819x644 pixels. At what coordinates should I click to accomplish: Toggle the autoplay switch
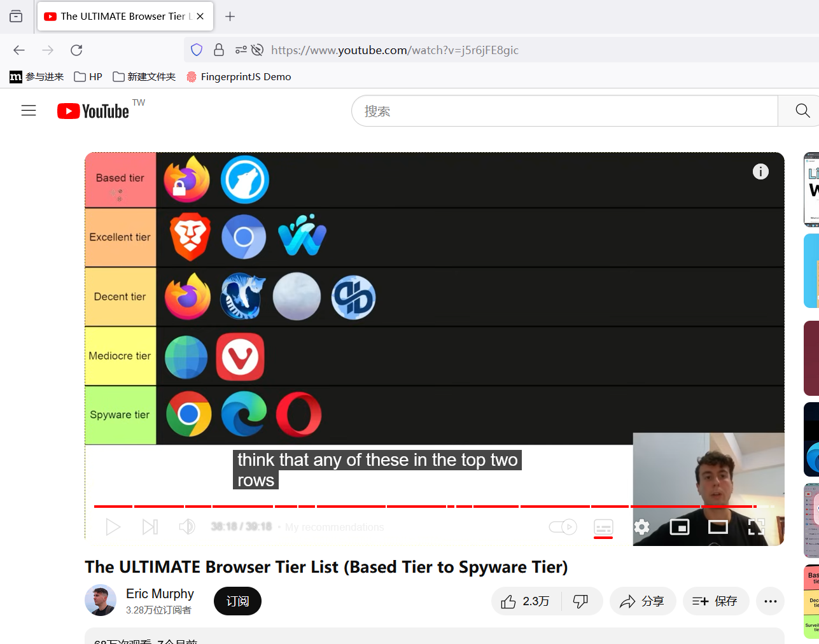563,527
